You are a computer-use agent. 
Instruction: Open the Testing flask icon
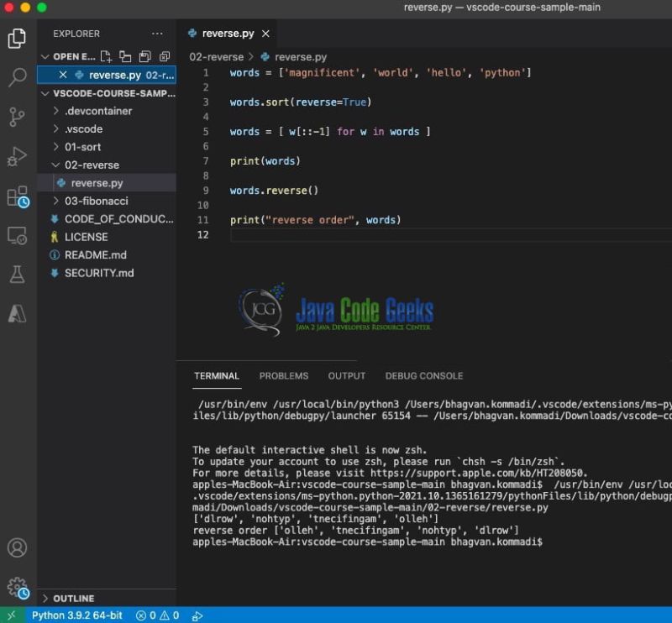(x=18, y=274)
